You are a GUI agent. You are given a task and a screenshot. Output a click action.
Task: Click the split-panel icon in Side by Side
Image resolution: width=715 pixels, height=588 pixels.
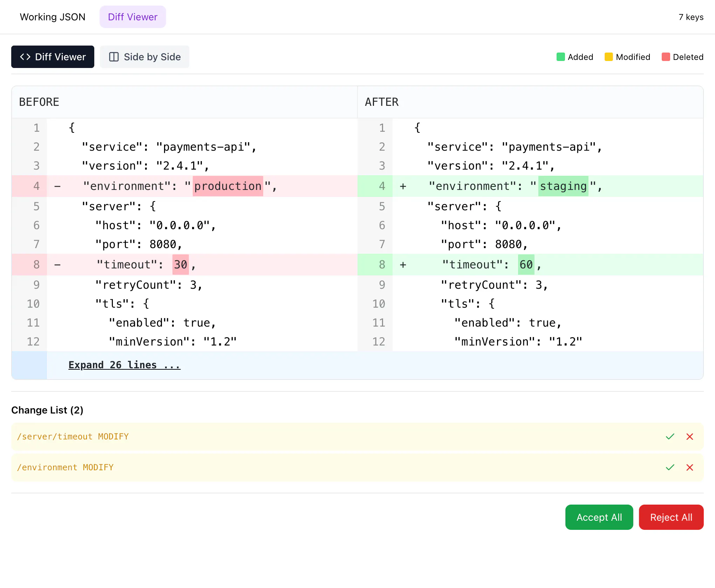click(x=114, y=57)
